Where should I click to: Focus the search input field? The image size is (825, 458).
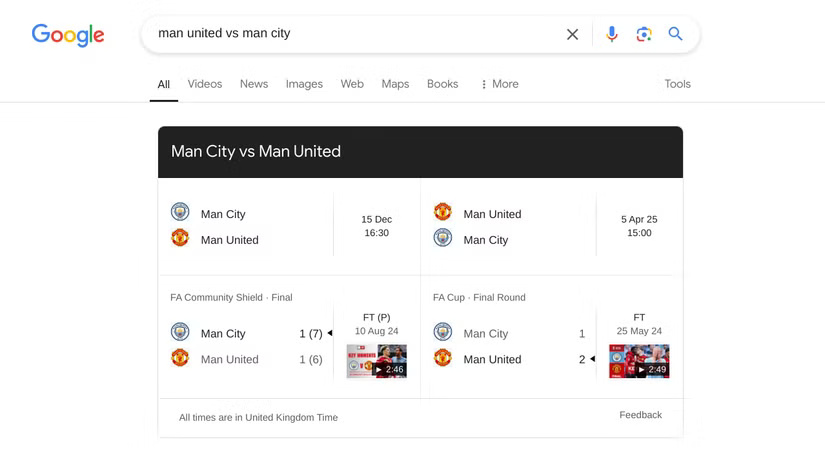point(358,34)
